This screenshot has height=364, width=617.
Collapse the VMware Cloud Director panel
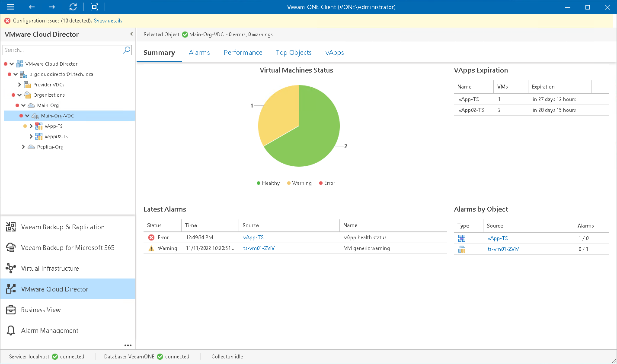pos(131,34)
